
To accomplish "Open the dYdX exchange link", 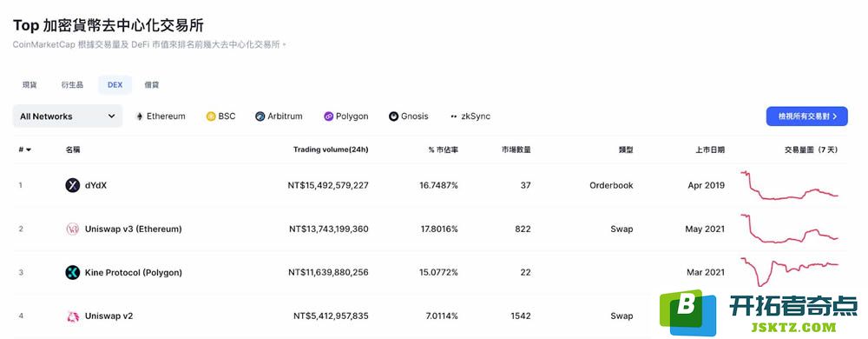I will (x=95, y=185).
